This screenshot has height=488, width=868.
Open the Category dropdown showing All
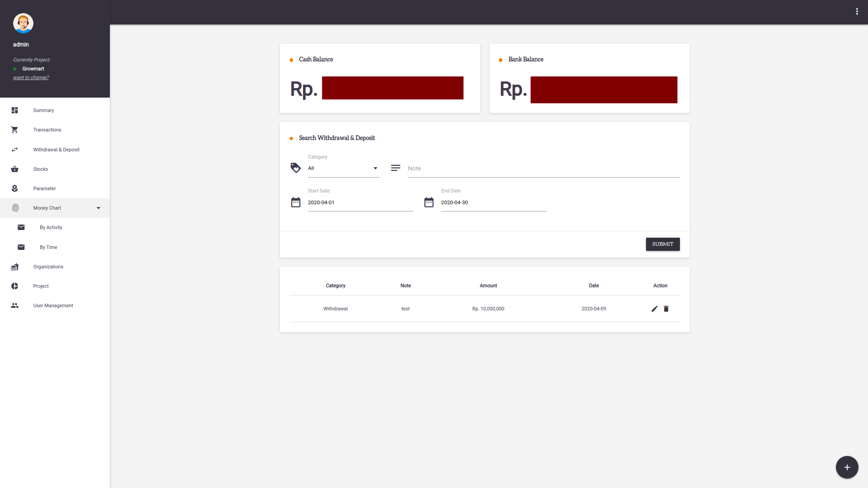[344, 168]
